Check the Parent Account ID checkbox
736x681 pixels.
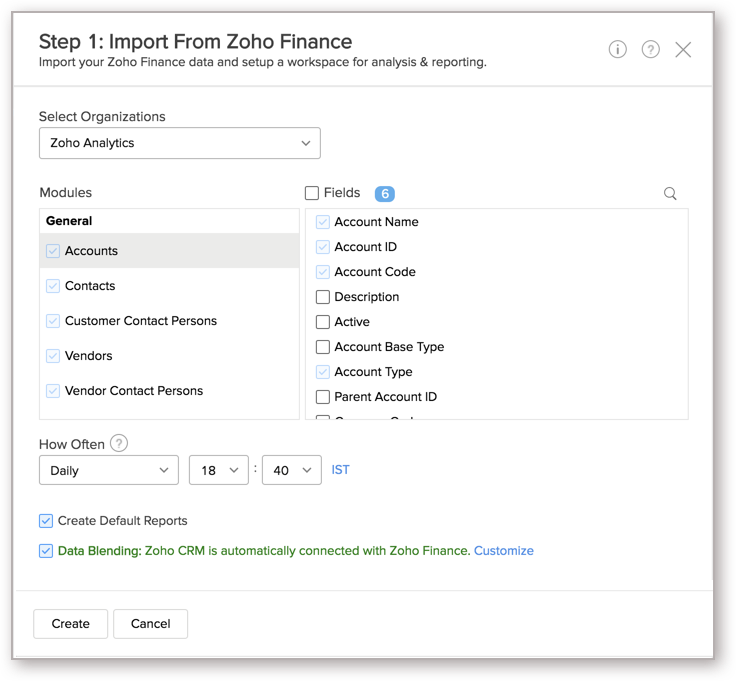(322, 397)
